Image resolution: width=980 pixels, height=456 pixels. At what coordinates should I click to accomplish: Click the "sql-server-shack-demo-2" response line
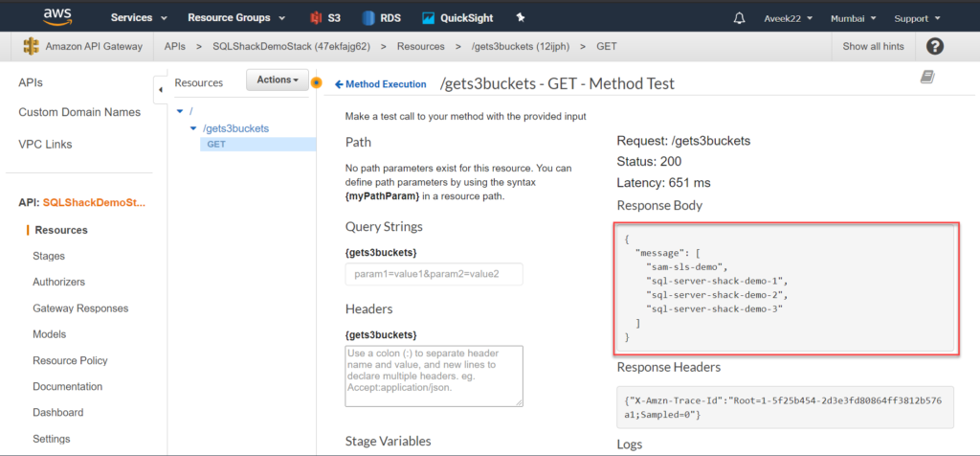tap(717, 295)
